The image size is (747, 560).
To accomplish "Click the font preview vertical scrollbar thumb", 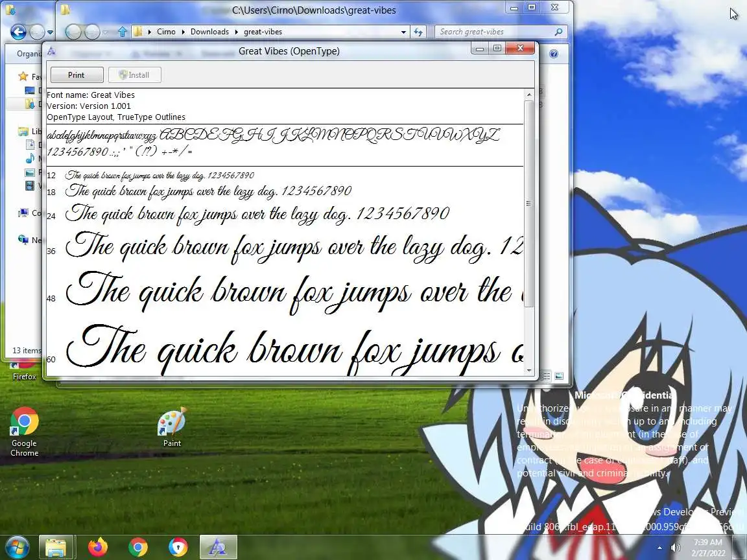I will click(529, 204).
